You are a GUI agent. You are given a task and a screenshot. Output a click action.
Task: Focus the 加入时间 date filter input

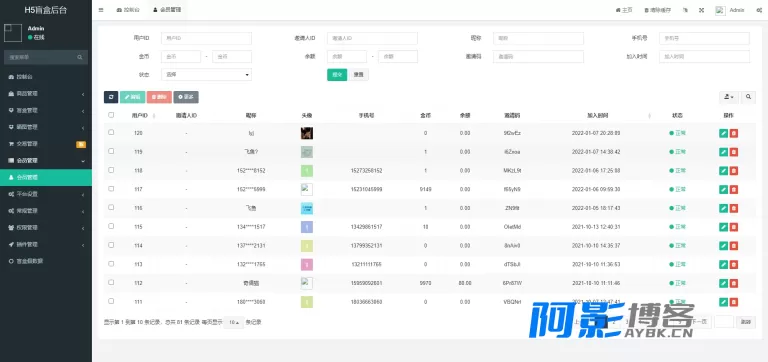click(x=704, y=56)
